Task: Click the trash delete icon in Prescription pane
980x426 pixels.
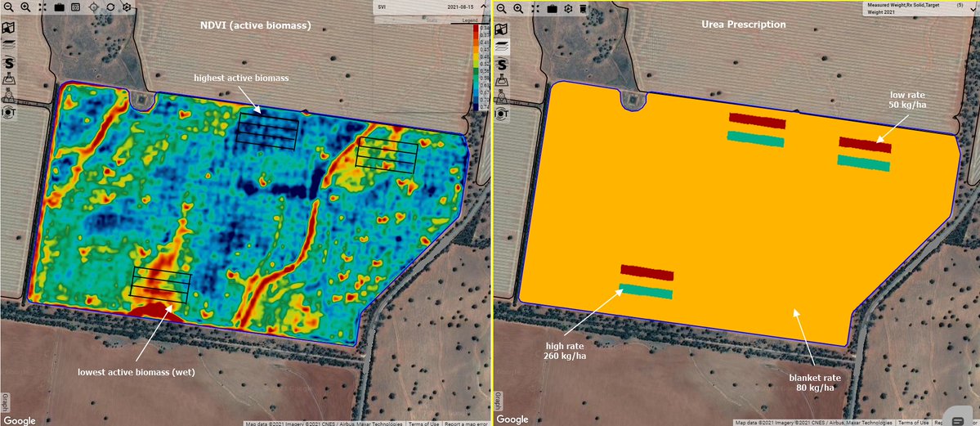Action: pyautogui.click(x=583, y=8)
